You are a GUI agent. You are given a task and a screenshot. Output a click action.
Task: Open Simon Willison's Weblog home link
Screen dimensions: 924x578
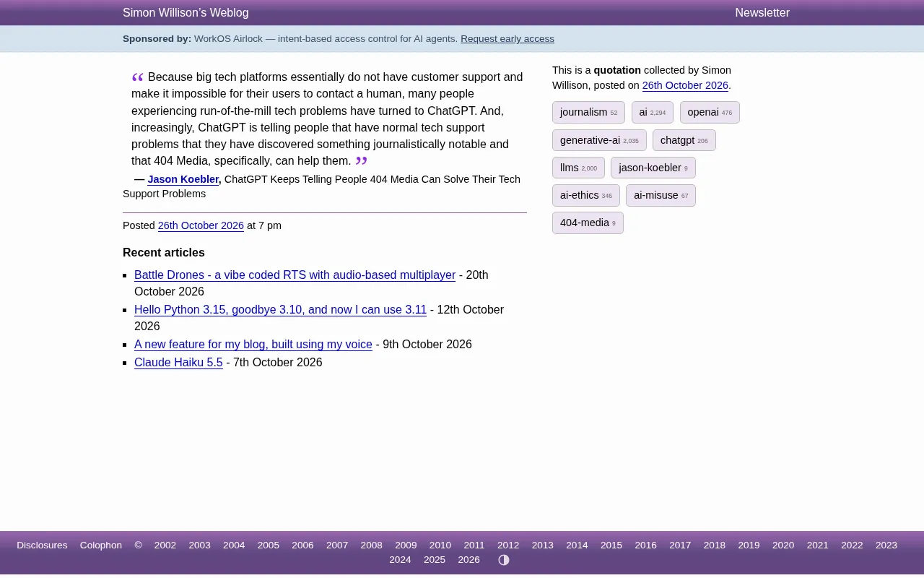(x=186, y=13)
